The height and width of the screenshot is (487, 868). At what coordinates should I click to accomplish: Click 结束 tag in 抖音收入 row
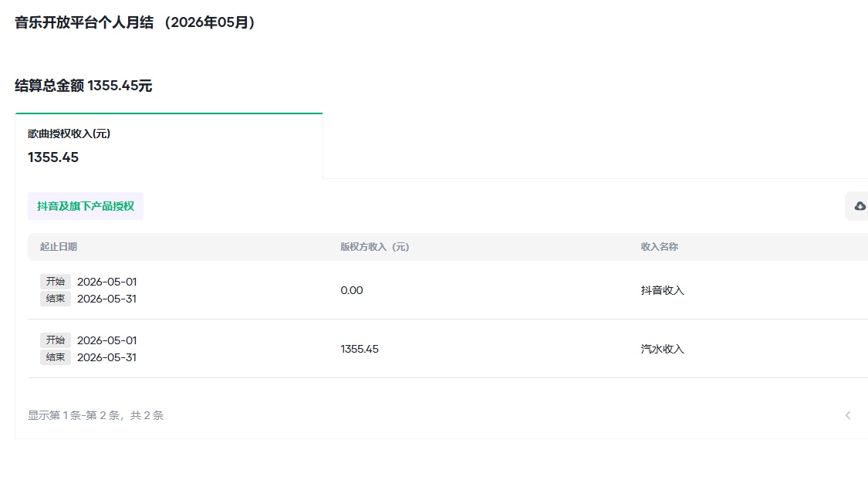pyautogui.click(x=56, y=299)
